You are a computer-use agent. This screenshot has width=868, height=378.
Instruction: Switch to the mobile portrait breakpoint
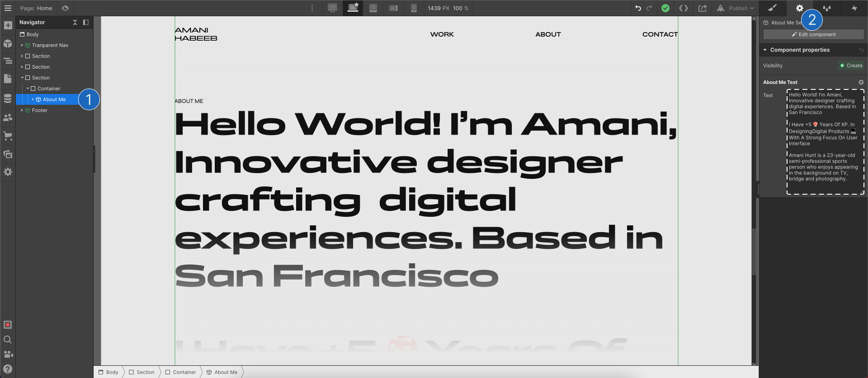click(x=414, y=8)
